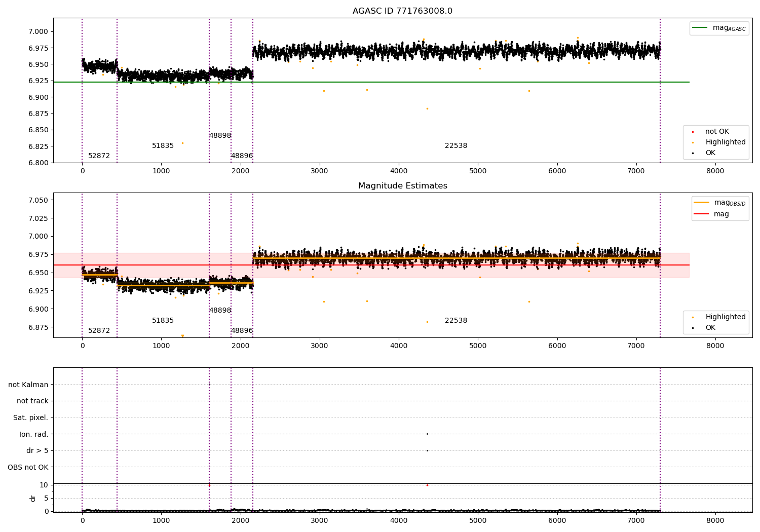The height and width of the screenshot is (532, 760).
Task: Click the 6000 x-tick label of middle plot
Action: coord(557,346)
